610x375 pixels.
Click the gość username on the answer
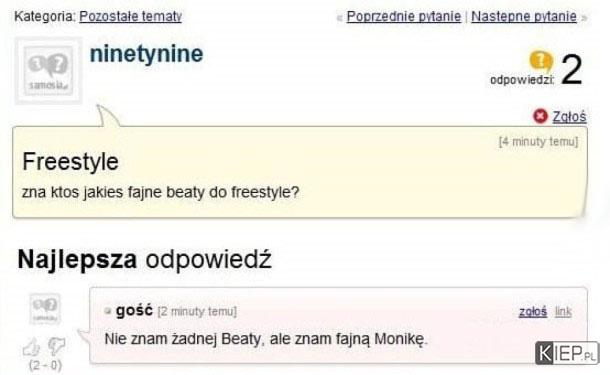(134, 310)
